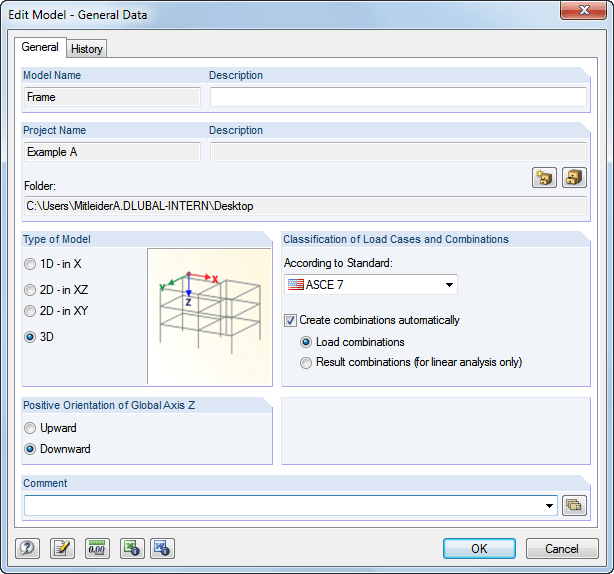Open the project manager icon button

pos(574,178)
